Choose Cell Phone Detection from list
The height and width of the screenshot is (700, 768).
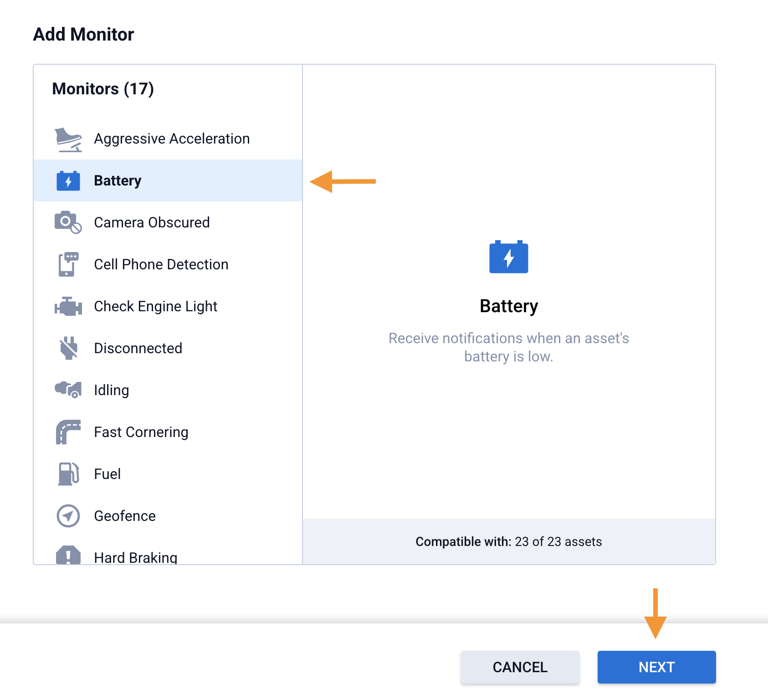click(161, 265)
